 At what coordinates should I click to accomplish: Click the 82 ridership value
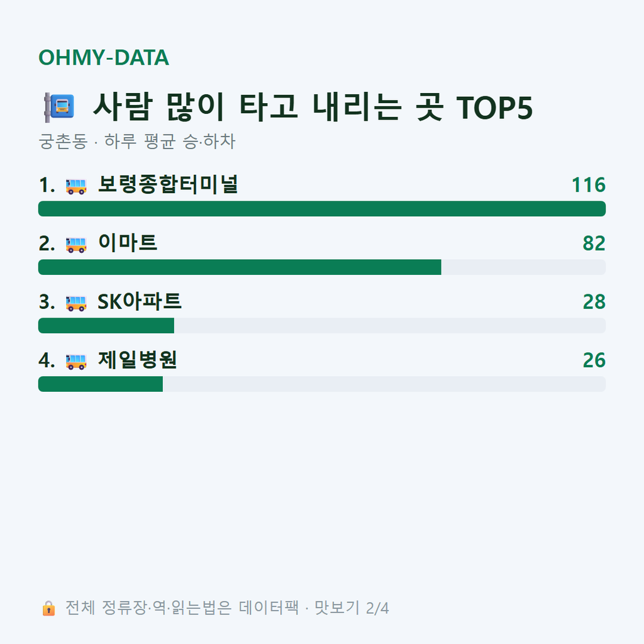coord(594,243)
